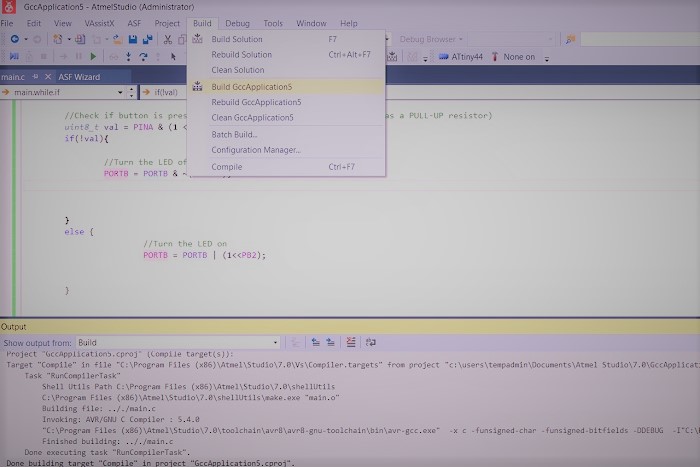The image size is (700, 467).
Task: Click the 'None on' tool hammer button
Action: click(x=513, y=57)
